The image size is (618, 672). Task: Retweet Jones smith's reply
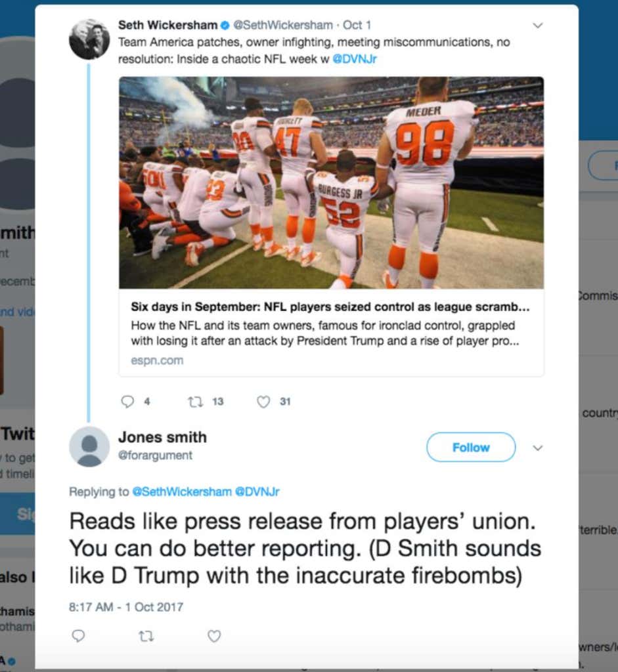[x=146, y=636]
